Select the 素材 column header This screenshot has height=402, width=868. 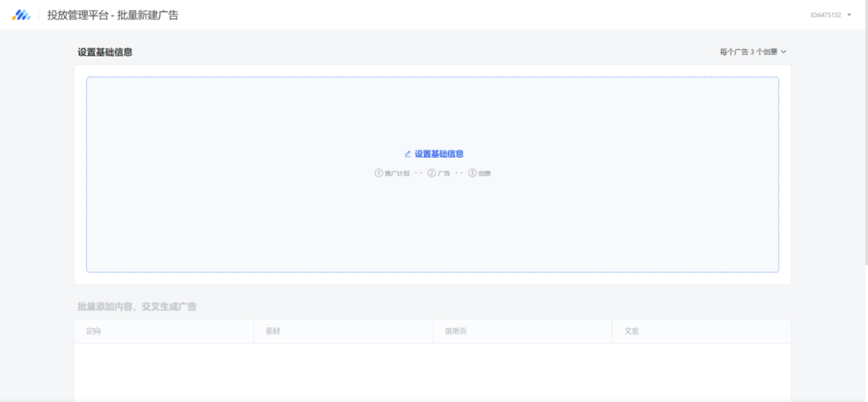272,331
